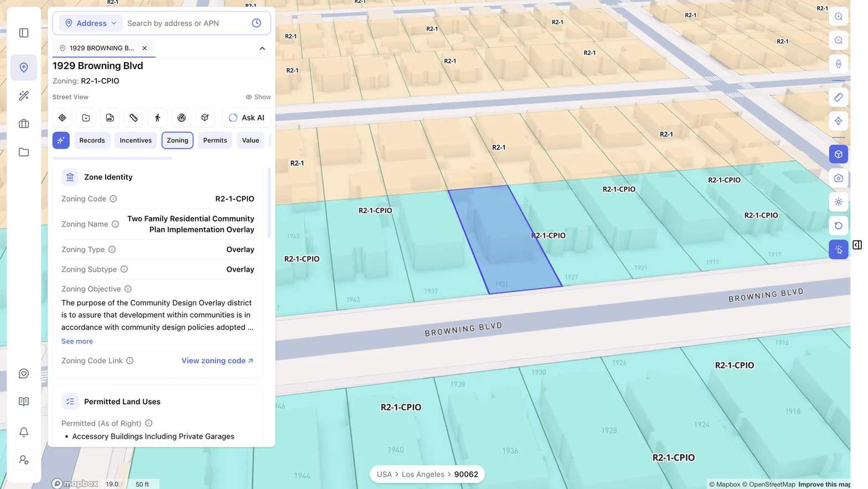Click the highlighted blue parcel 1931 on map

pyautogui.click(x=504, y=241)
